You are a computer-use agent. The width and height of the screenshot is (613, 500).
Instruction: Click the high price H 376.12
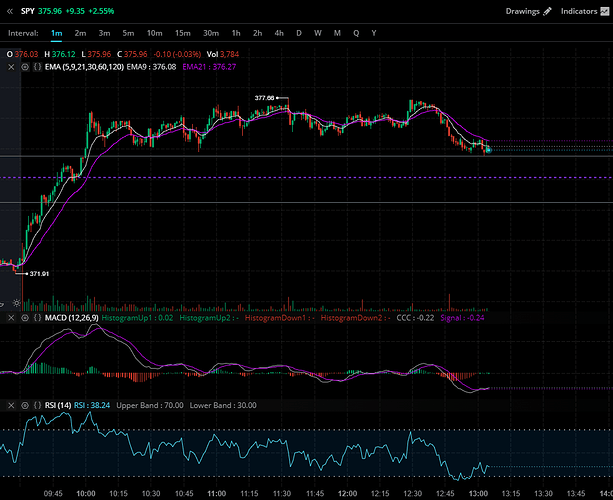[60, 54]
